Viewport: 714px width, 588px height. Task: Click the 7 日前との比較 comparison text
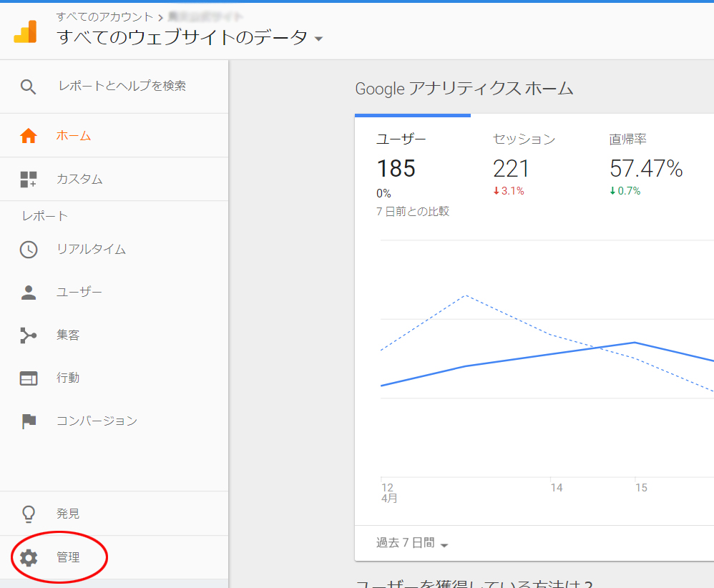[x=413, y=211]
